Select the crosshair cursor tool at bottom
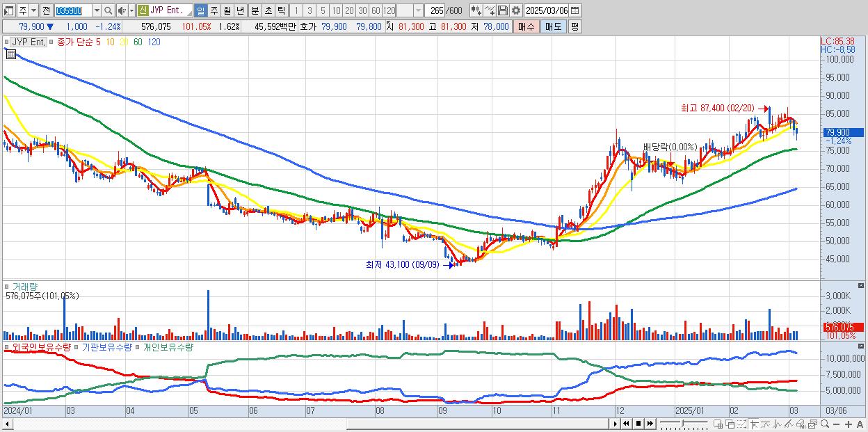This screenshot has height=432, width=868. pos(754,424)
